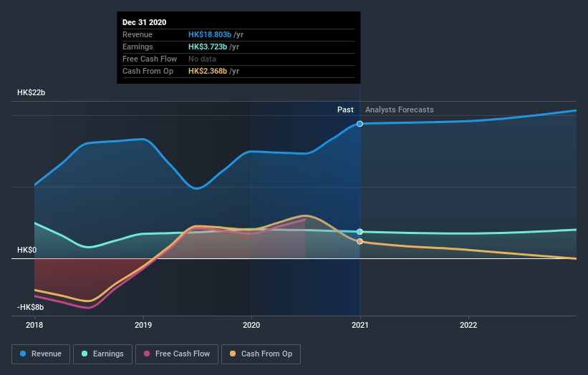588x375 pixels.
Task: Click the 'Analysts Forecasts' label
Action: click(400, 109)
